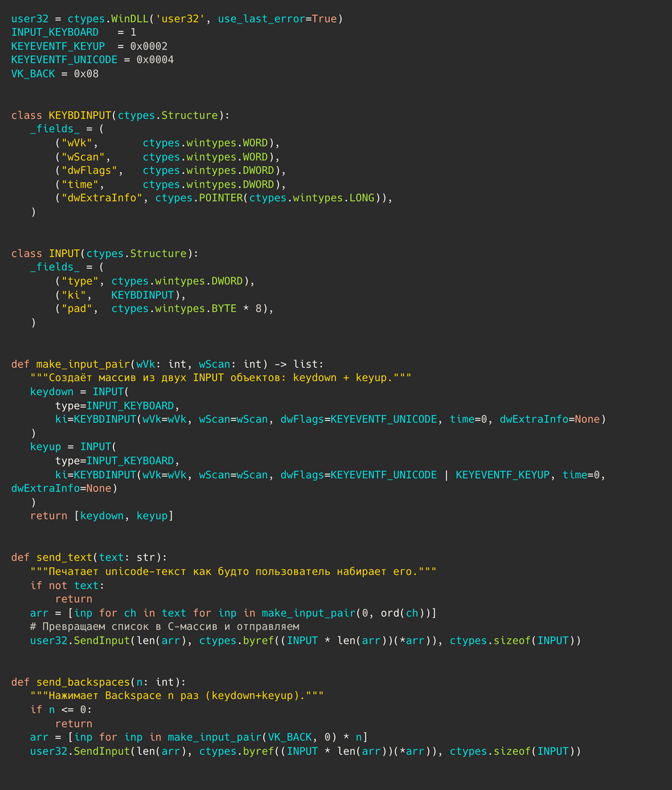Click the 0x08 value of VK_BACK
The image size is (672, 790).
pos(86,74)
